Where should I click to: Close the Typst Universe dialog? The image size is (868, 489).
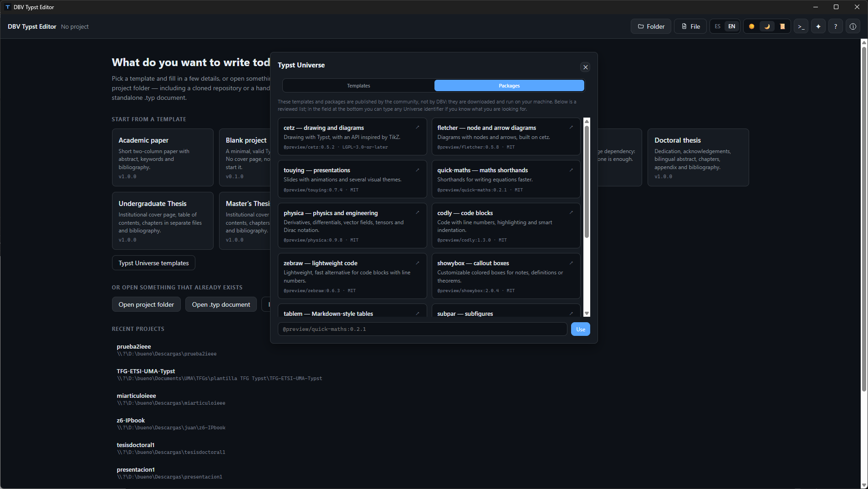tap(586, 67)
